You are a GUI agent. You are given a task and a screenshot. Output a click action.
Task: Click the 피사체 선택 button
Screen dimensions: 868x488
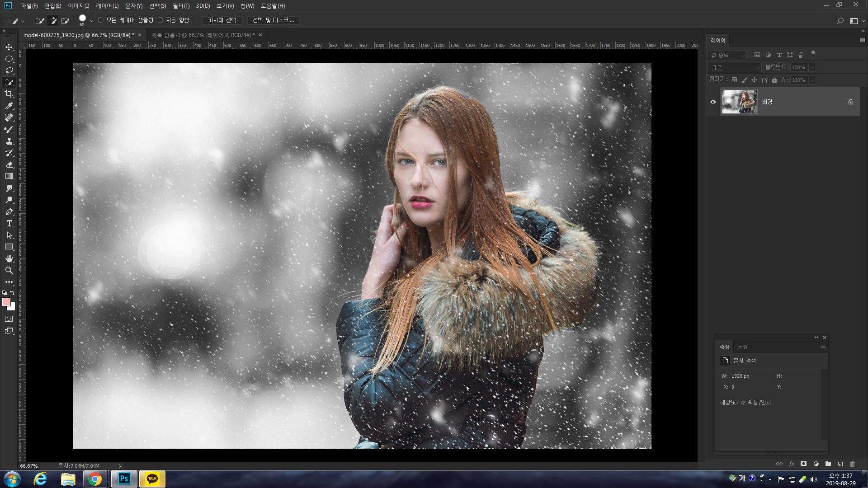(222, 20)
